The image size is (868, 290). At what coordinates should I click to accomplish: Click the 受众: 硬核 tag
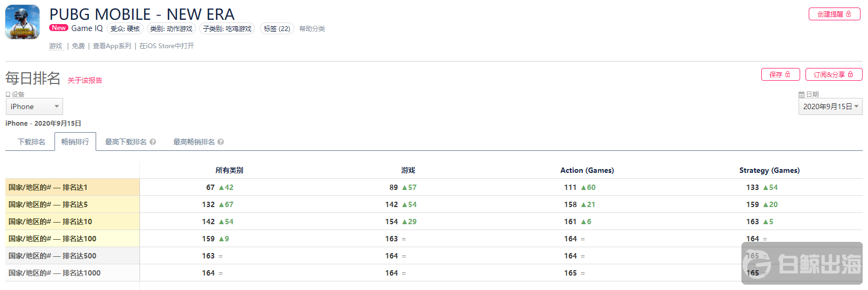coord(125,29)
